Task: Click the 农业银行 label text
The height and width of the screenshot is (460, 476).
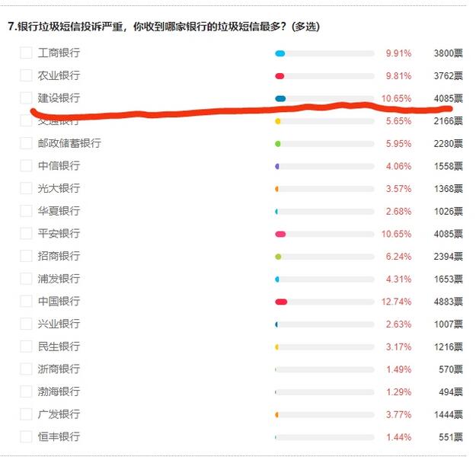Action: coord(59,75)
